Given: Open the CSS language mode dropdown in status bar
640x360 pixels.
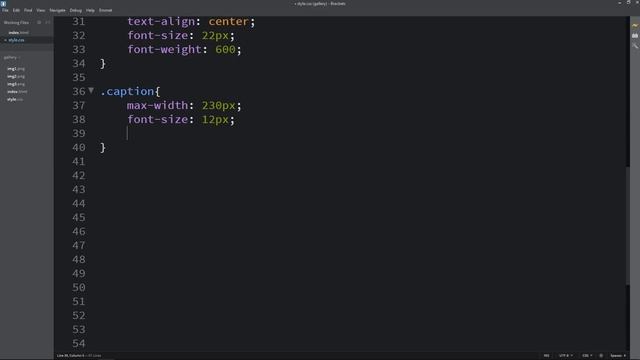Looking at the screenshot, I should click(x=587, y=356).
